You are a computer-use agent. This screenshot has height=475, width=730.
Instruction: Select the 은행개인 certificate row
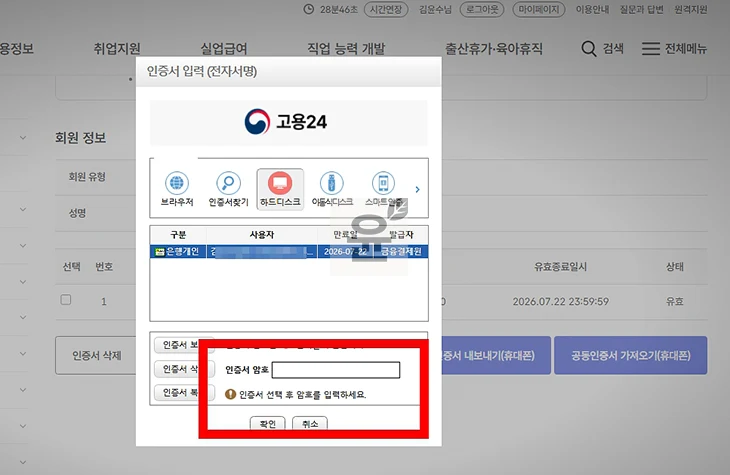289,251
